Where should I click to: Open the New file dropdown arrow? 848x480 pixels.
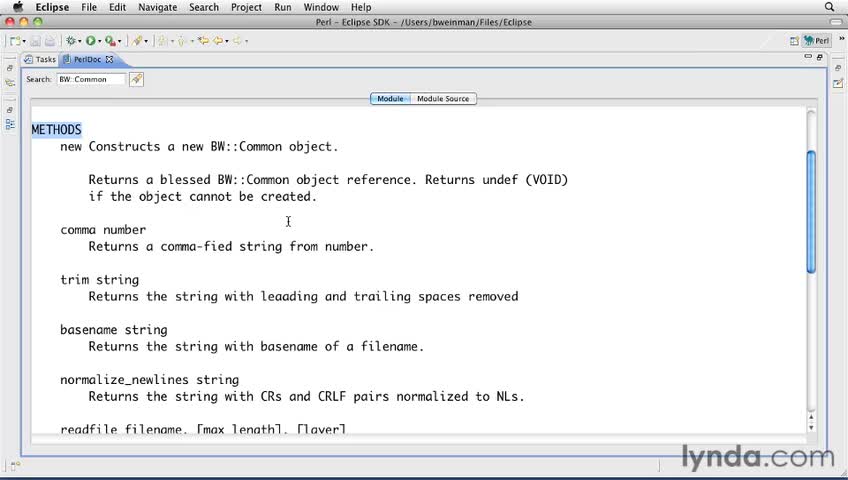[x=24, y=41]
